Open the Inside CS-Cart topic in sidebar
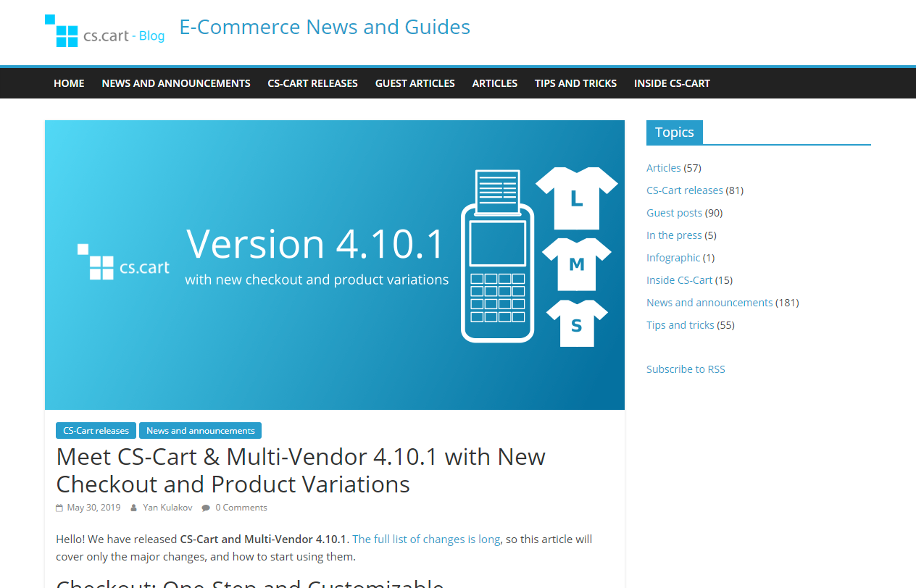Image resolution: width=916 pixels, height=588 pixels. (x=679, y=280)
